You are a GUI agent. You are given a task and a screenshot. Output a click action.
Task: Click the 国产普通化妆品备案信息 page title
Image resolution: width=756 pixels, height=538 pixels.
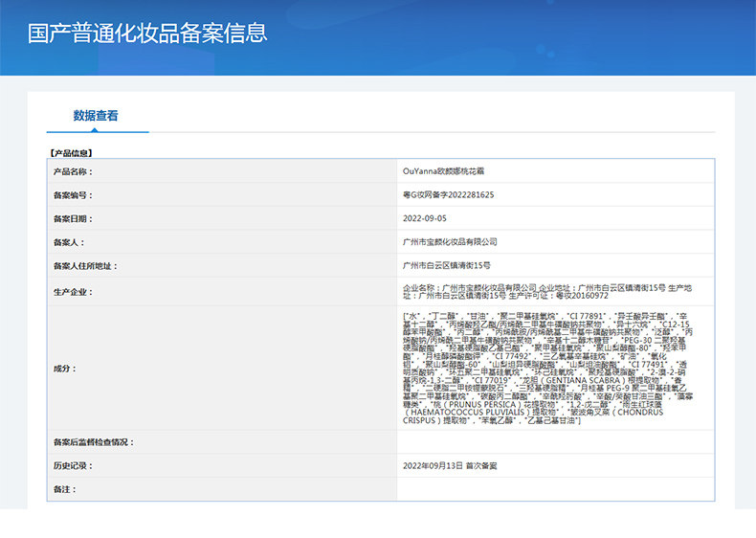pyautogui.click(x=146, y=34)
